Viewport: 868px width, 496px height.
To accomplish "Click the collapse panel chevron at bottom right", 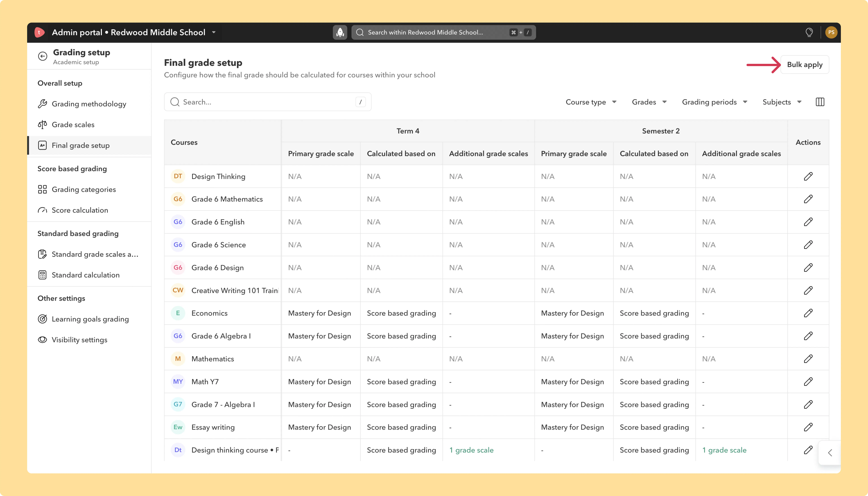I will [830, 453].
